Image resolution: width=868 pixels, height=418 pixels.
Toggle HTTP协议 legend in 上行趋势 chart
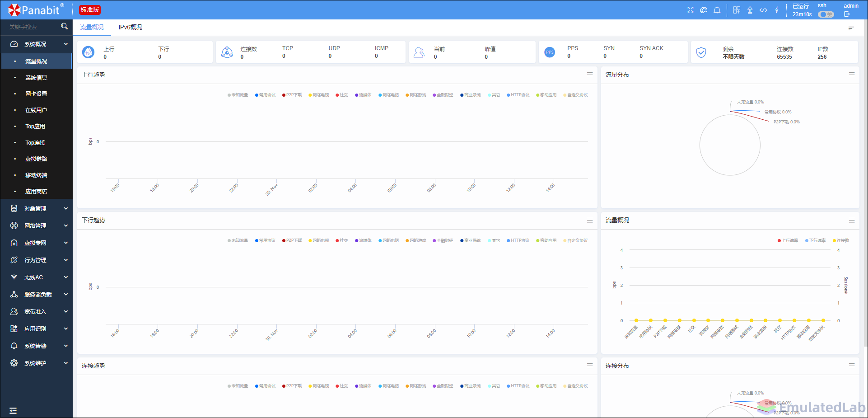(518, 95)
